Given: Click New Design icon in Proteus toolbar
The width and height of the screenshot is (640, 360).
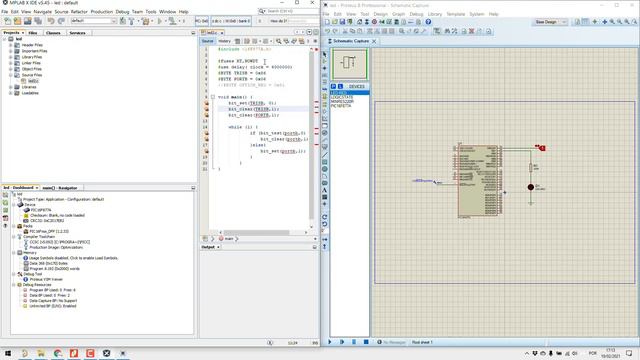Looking at the screenshot, I should pyautogui.click(x=327, y=22).
